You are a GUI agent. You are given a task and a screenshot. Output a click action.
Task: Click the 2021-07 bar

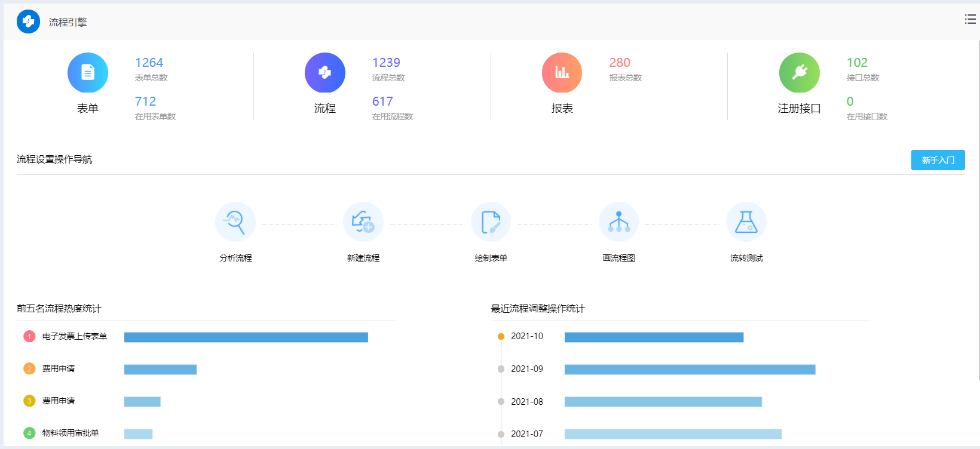point(673,434)
